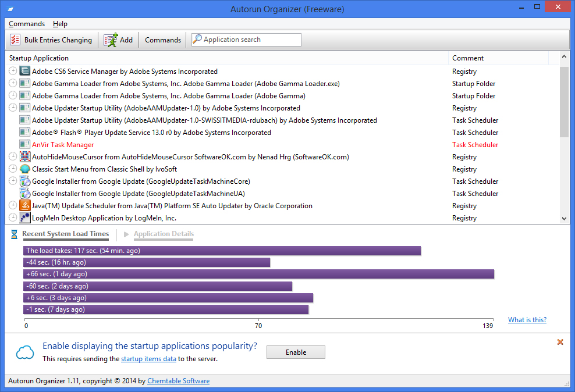Click the clock icon beside Classic Start Menu

[13, 169]
